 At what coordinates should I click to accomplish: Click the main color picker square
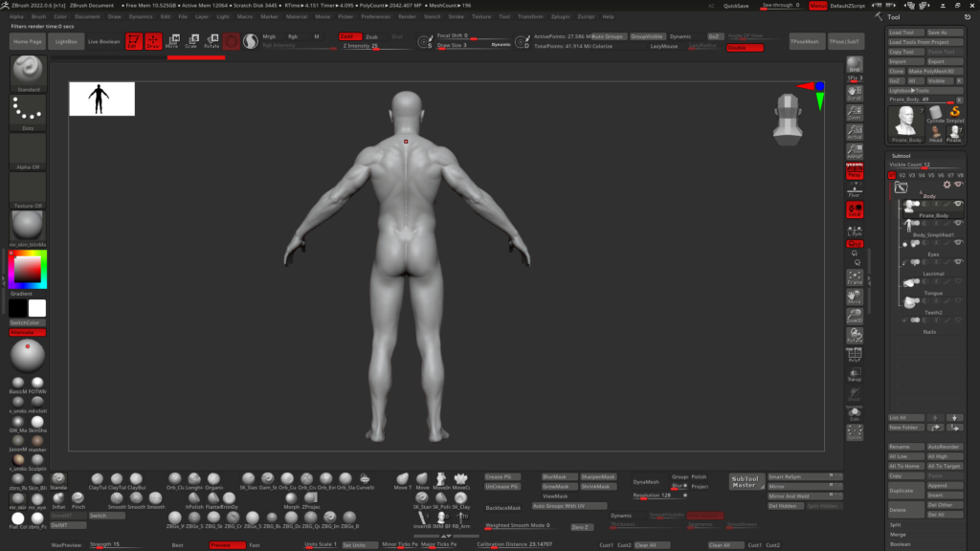(27, 271)
